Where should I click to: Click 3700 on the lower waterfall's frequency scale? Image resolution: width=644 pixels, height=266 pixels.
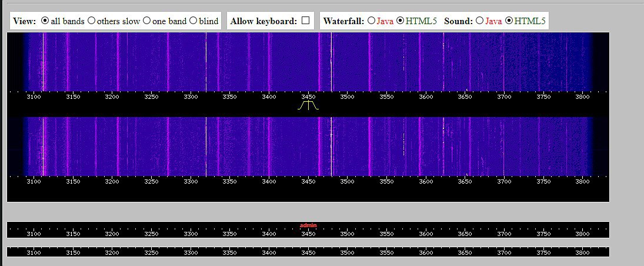(505, 182)
